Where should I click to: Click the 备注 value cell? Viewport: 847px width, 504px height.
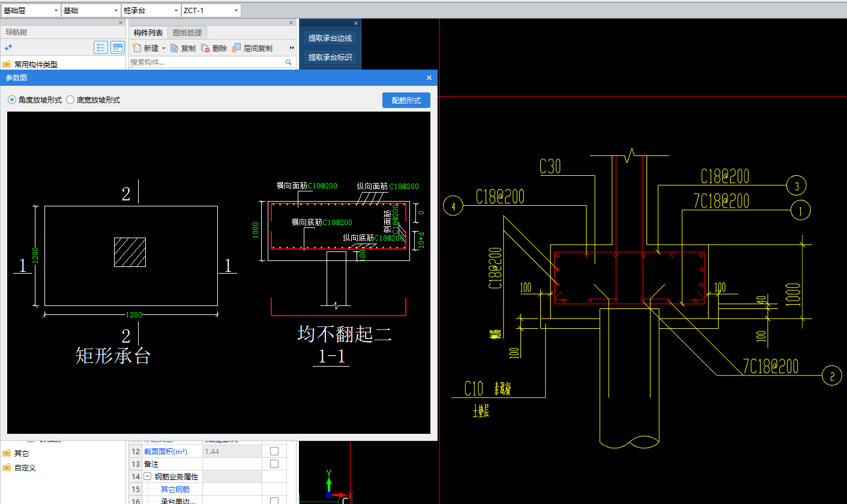pos(232,464)
